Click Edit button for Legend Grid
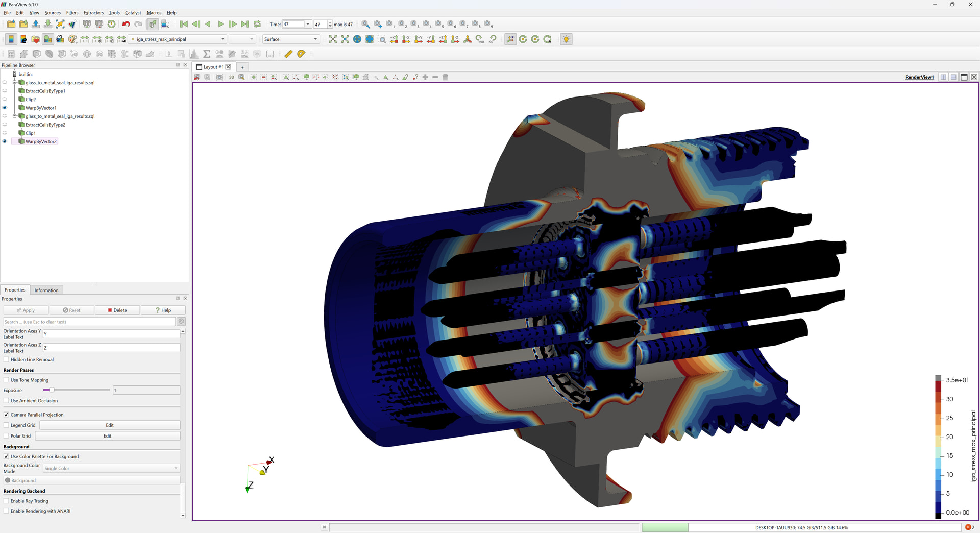The image size is (980, 533). [110, 425]
